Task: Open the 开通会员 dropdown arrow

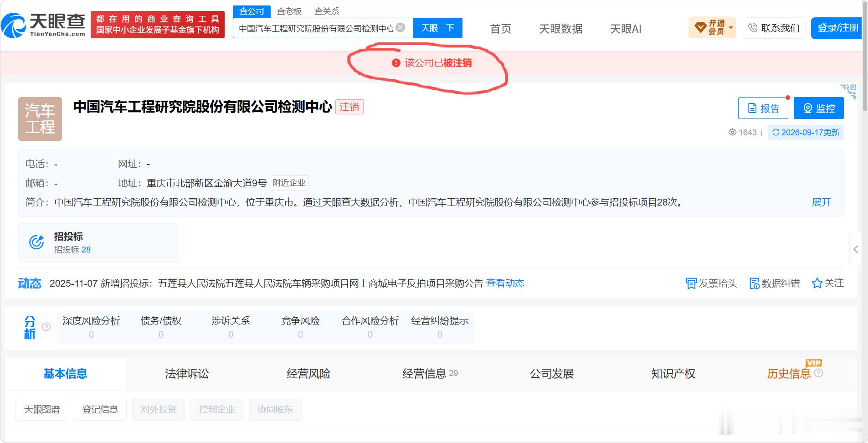Action: coord(731,28)
